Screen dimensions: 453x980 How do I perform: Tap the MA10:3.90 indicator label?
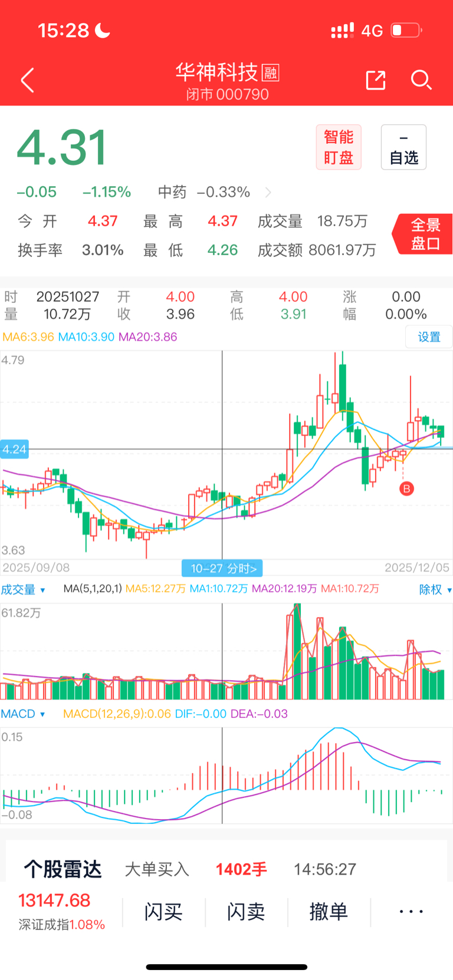(x=86, y=337)
